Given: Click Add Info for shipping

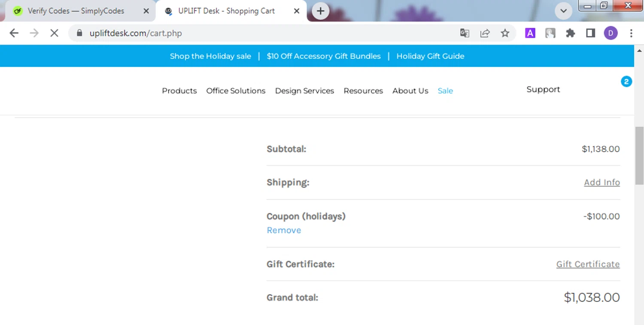Looking at the screenshot, I should (x=602, y=182).
